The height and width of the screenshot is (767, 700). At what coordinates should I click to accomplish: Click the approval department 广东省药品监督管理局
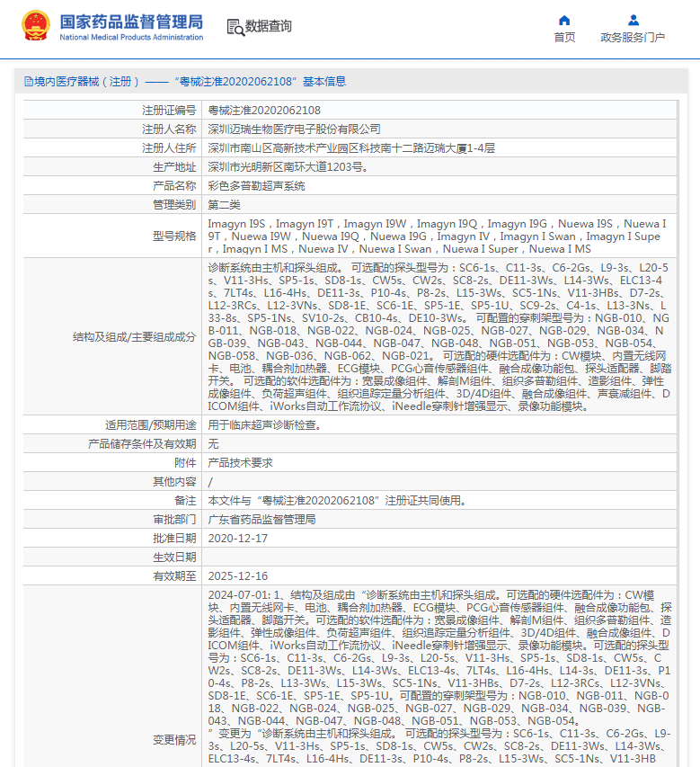pyautogui.click(x=261, y=520)
